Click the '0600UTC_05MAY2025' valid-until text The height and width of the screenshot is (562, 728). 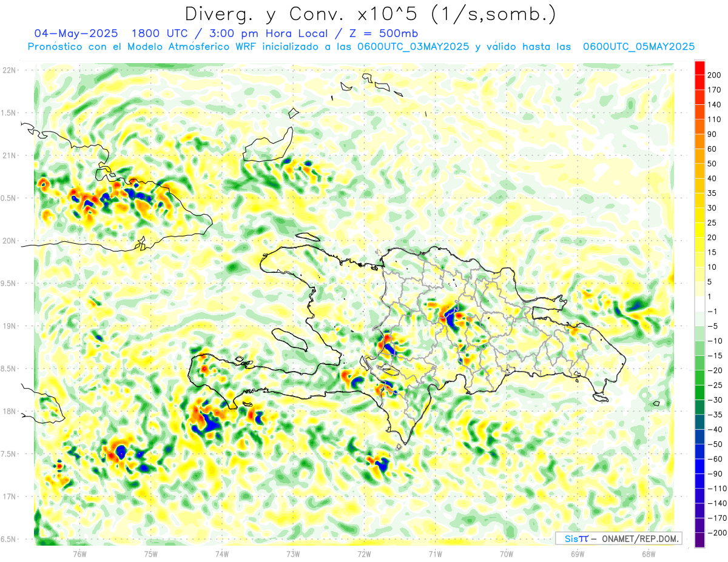(639, 47)
